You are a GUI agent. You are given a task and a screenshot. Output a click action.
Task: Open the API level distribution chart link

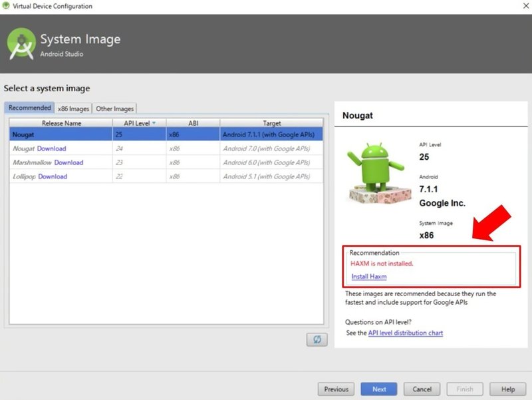[x=406, y=333]
